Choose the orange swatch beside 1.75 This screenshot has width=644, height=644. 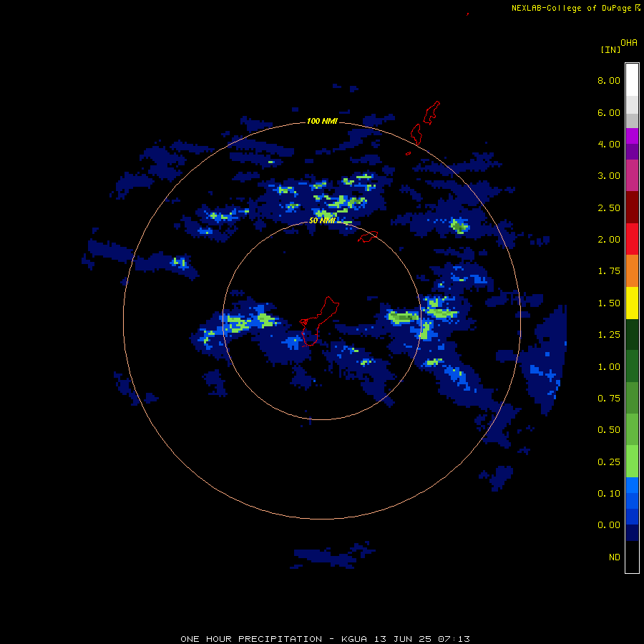pyautogui.click(x=632, y=270)
